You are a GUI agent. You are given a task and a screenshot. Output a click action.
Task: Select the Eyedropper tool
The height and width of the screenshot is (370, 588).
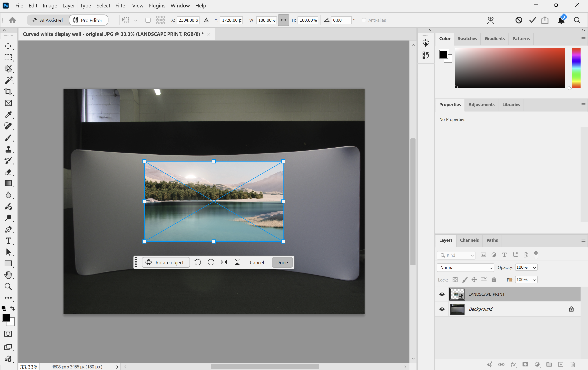(x=8, y=115)
